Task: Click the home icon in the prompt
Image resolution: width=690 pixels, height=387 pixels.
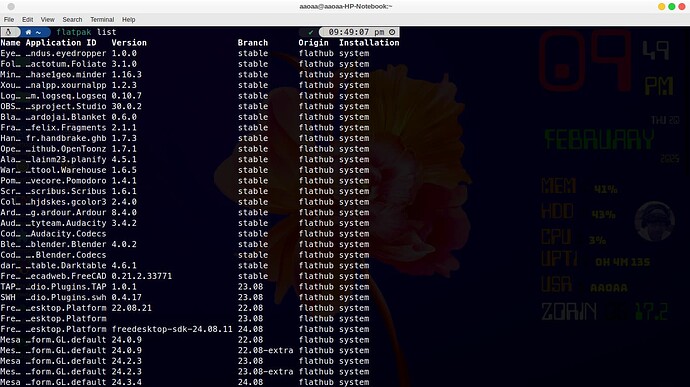Action: [28, 32]
